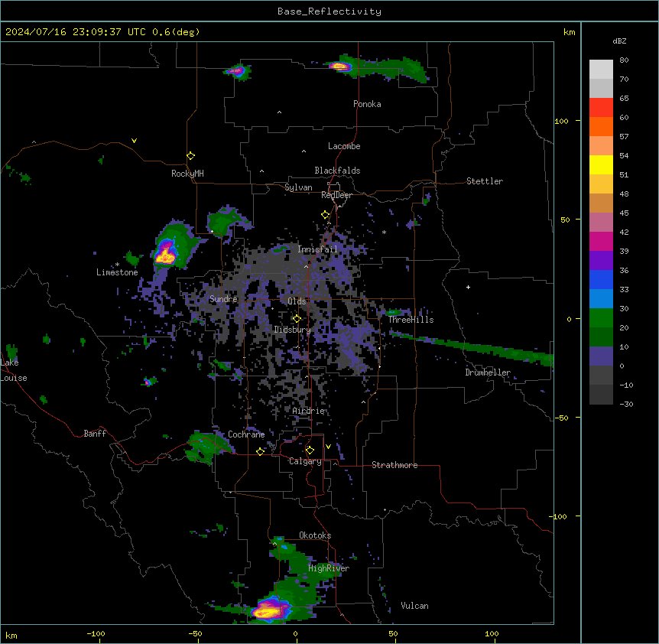Image resolution: width=659 pixels, height=644 pixels.
Task: Select the Drumheller label
Action: (488, 372)
